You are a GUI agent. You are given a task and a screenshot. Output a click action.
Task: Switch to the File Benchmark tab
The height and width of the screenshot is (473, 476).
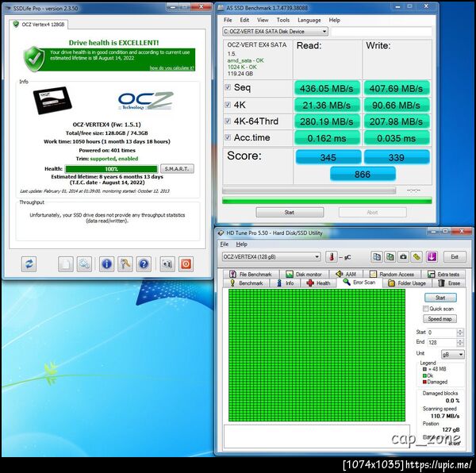[x=251, y=274]
